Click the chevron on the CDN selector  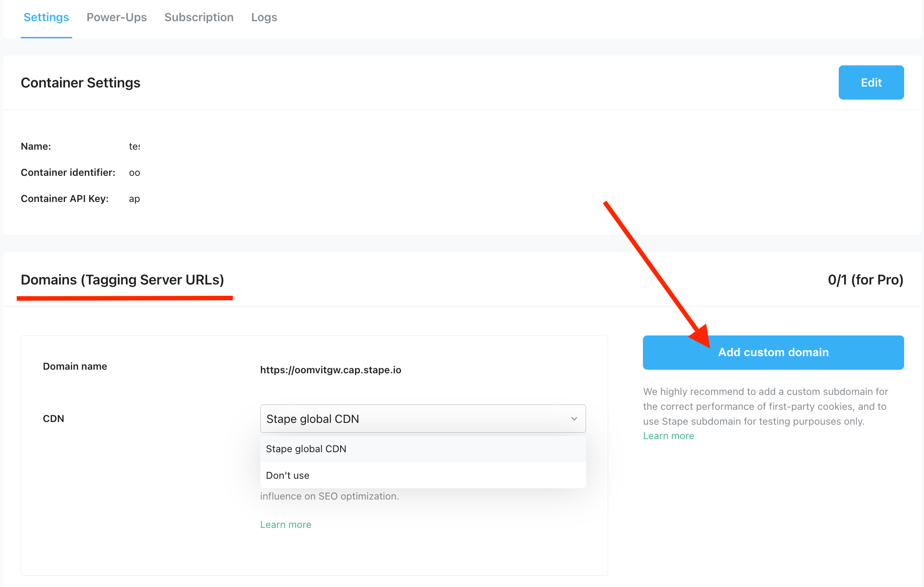574,418
